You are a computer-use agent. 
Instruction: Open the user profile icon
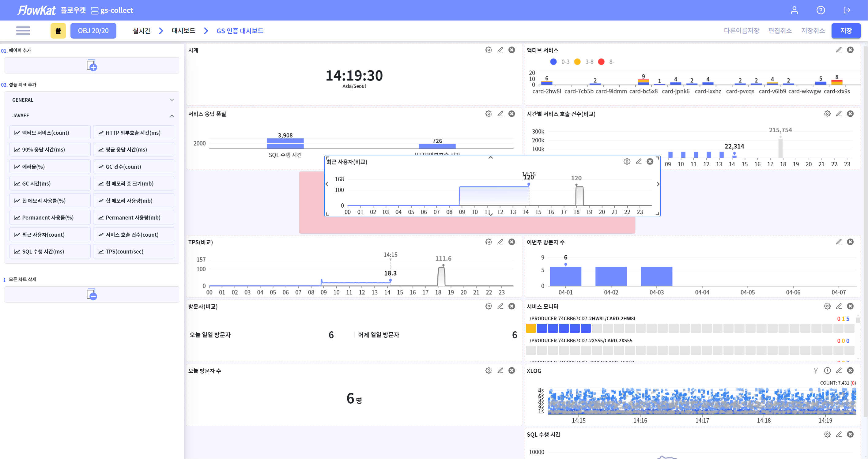point(794,10)
